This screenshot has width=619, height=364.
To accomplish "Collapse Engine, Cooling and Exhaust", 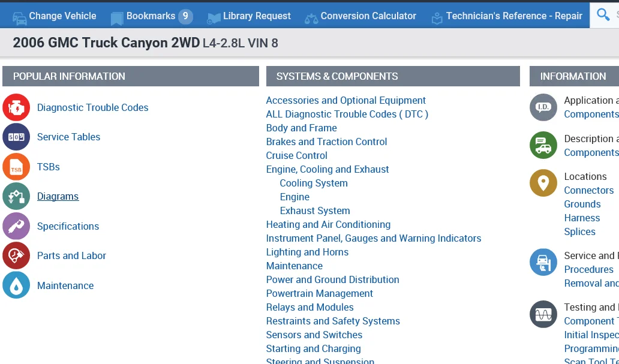I will click(327, 169).
